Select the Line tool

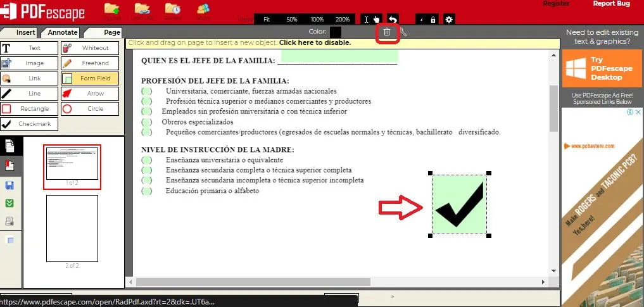(29, 94)
